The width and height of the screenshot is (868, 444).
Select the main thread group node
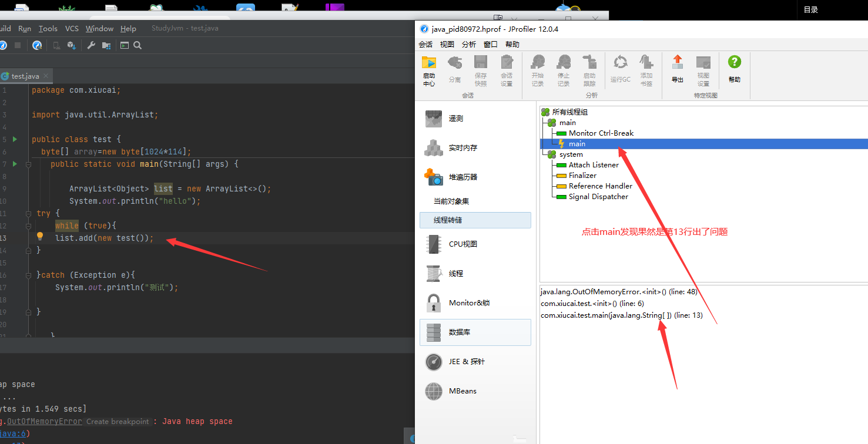pos(567,122)
